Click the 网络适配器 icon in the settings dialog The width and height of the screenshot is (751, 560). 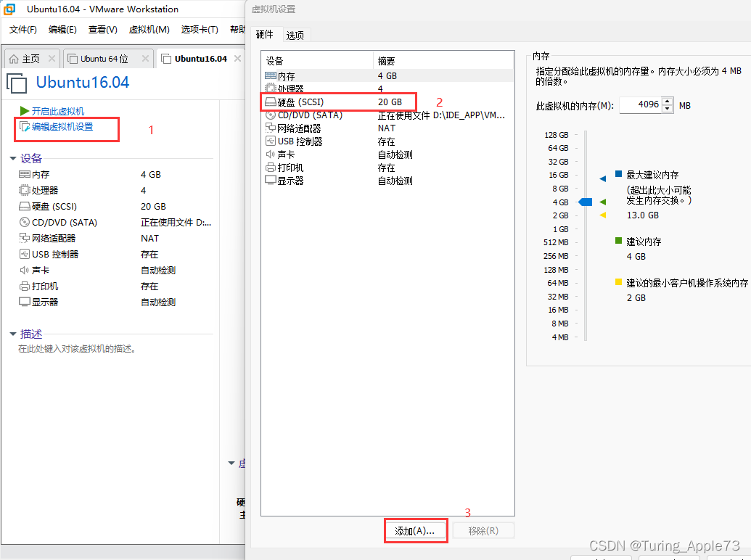[271, 128]
